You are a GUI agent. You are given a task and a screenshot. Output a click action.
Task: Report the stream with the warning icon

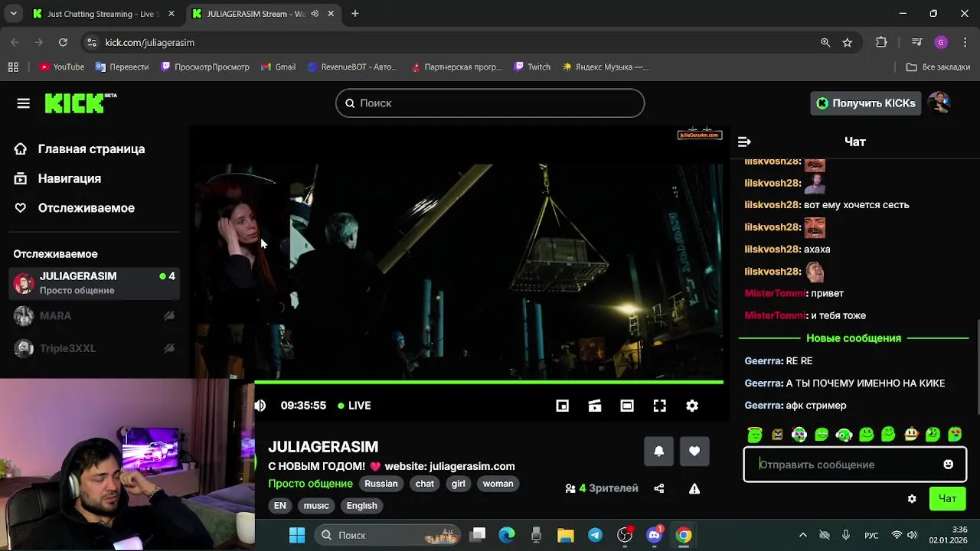pyautogui.click(x=694, y=488)
